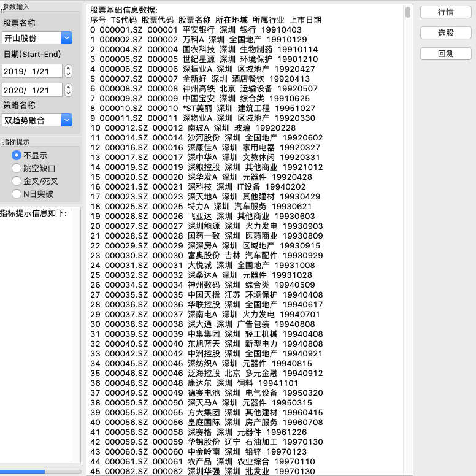Click row 1 万科A

(x=199, y=39)
